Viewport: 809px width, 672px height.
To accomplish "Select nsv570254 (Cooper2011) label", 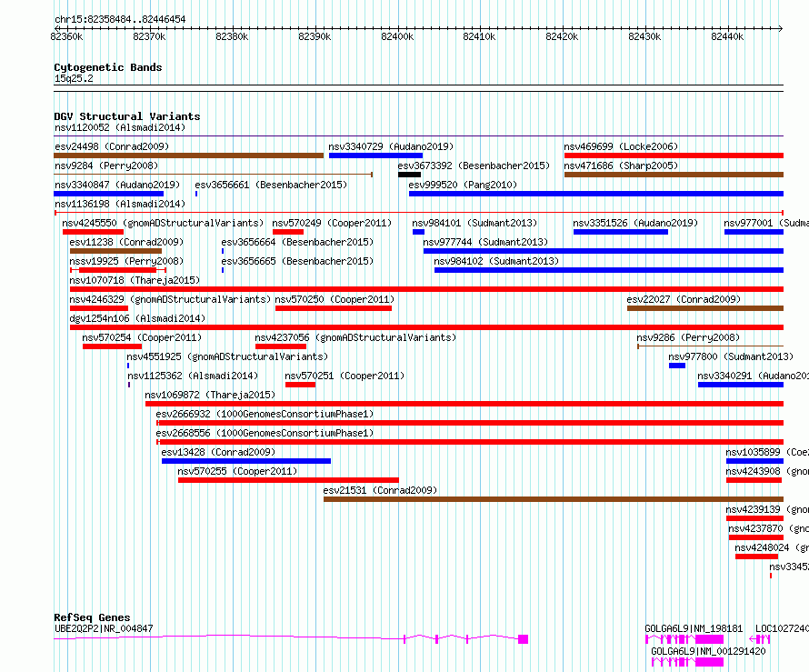I will click(x=142, y=337).
